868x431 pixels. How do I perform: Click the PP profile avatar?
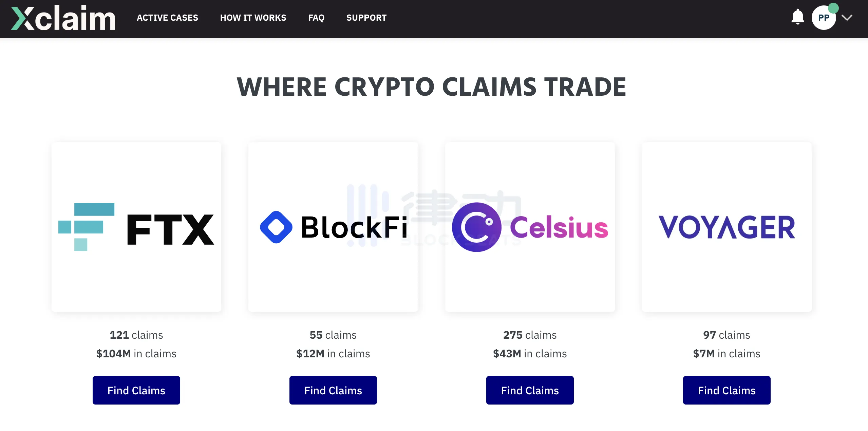(823, 18)
